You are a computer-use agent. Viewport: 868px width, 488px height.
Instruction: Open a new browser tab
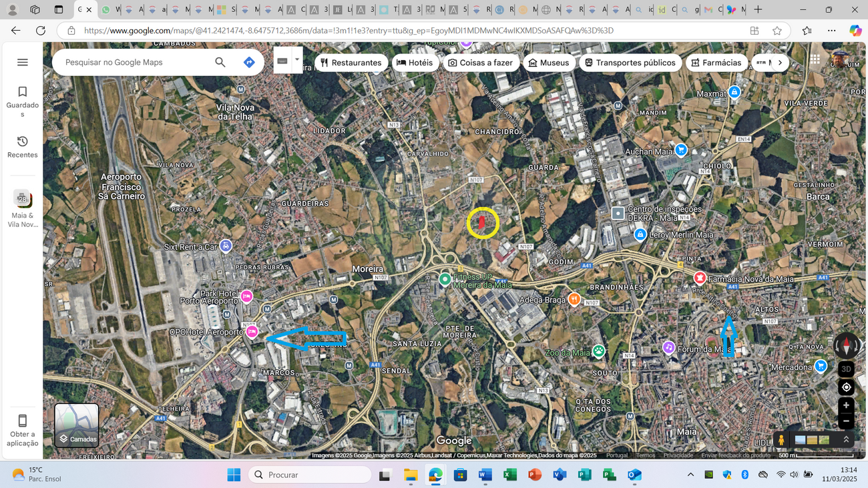point(758,10)
